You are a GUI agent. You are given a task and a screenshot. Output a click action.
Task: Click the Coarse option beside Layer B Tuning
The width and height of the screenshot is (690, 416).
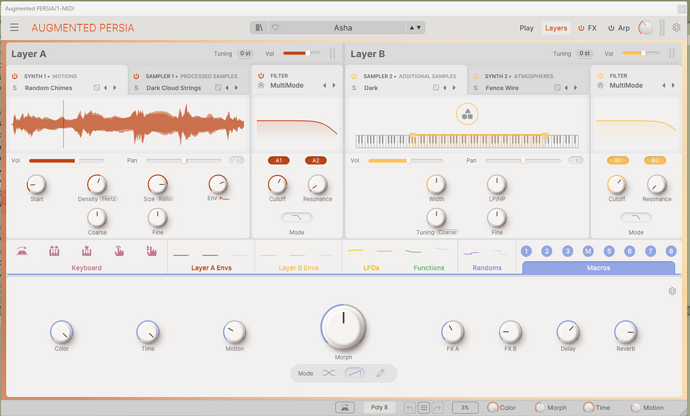tap(447, 232)
